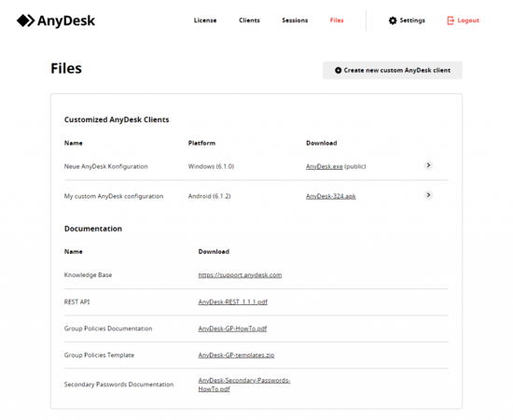Viewport: 513px width, 420px height.
Task: Click 'Windows (6.1.0)' platform cell
Action: pos(211,166)
